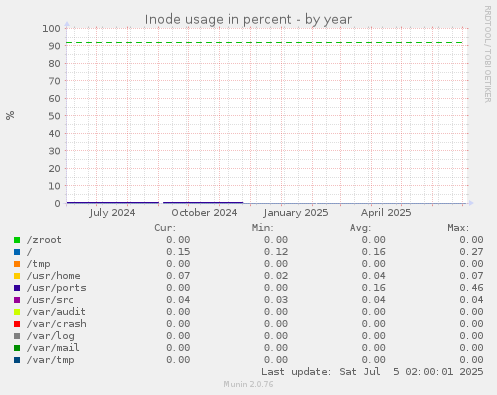Select the /zroot legend label

(x=44, y=240)
